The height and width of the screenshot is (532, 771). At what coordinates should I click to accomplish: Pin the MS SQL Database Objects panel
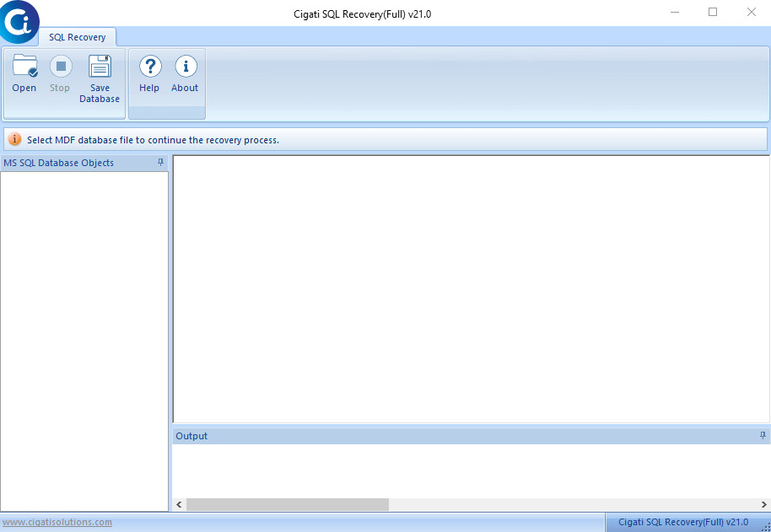pos(160,163)
